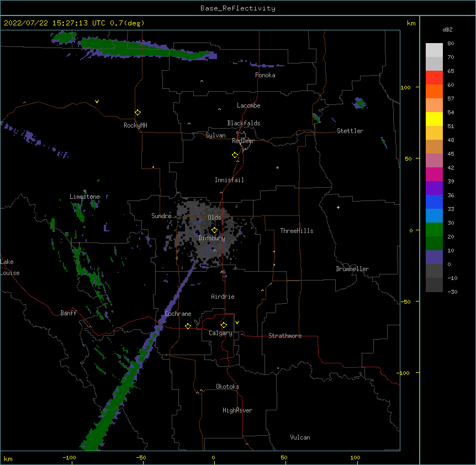
Task: Click the Ponoka city label
Action: (265, 75)
